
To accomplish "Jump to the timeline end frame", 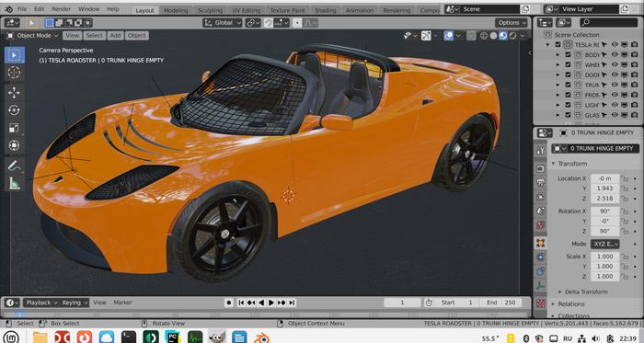I will point(292,303).
